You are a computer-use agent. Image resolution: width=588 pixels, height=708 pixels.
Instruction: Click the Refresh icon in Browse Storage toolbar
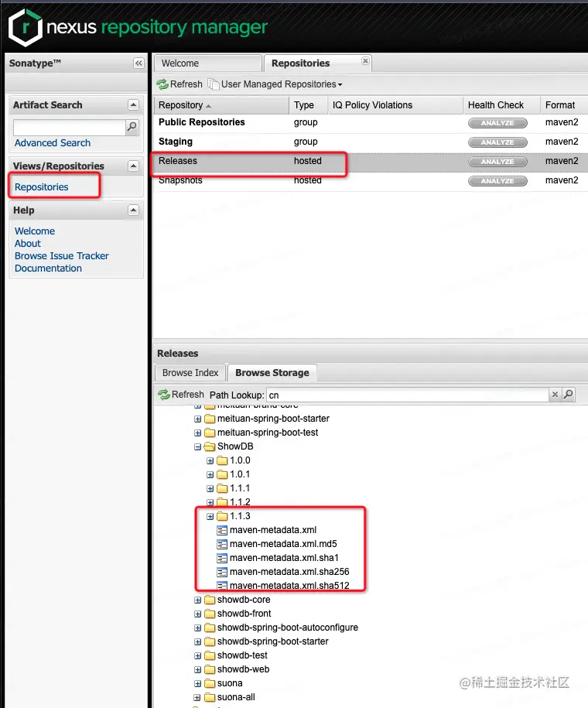click(164, 395)
